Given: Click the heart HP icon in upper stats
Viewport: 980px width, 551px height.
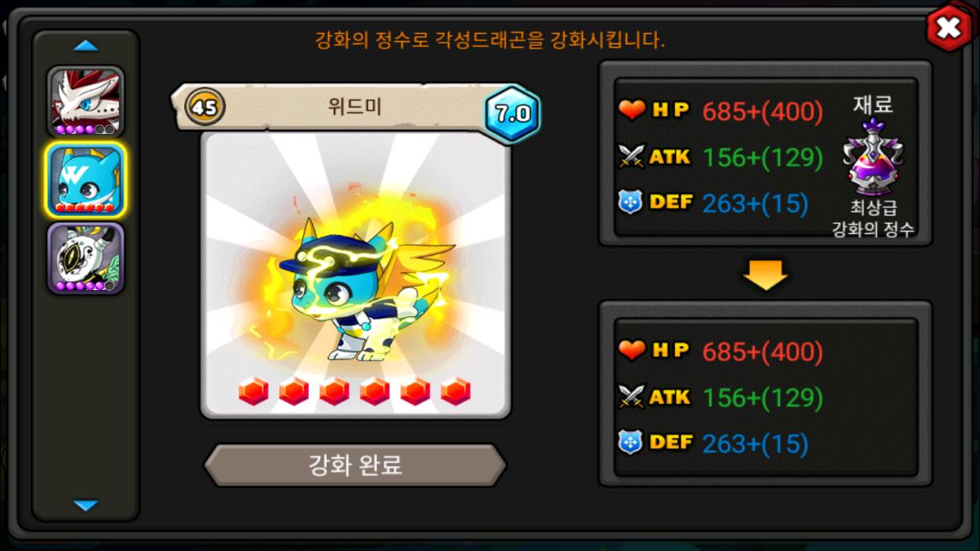Looking at the screenshot, I should 632,110.
